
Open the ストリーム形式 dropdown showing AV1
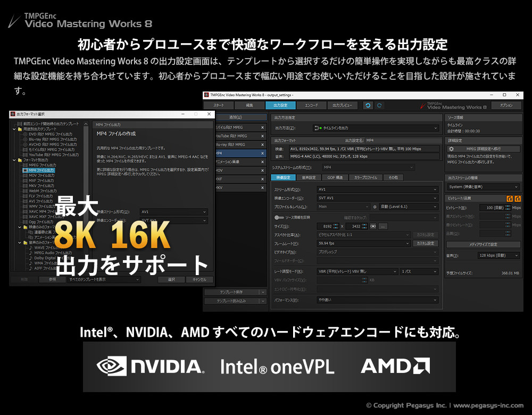pyautogui.click(x=377, y=189)
